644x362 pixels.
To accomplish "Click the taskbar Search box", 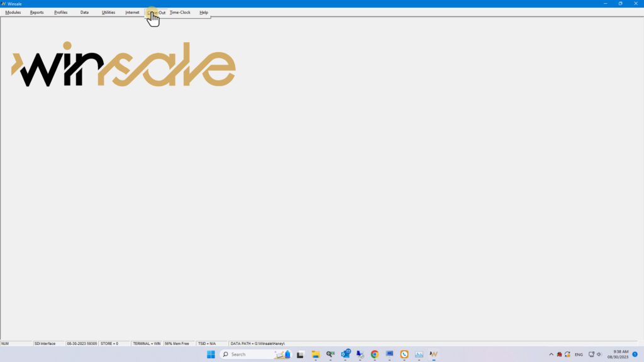I will click(256, 354).
